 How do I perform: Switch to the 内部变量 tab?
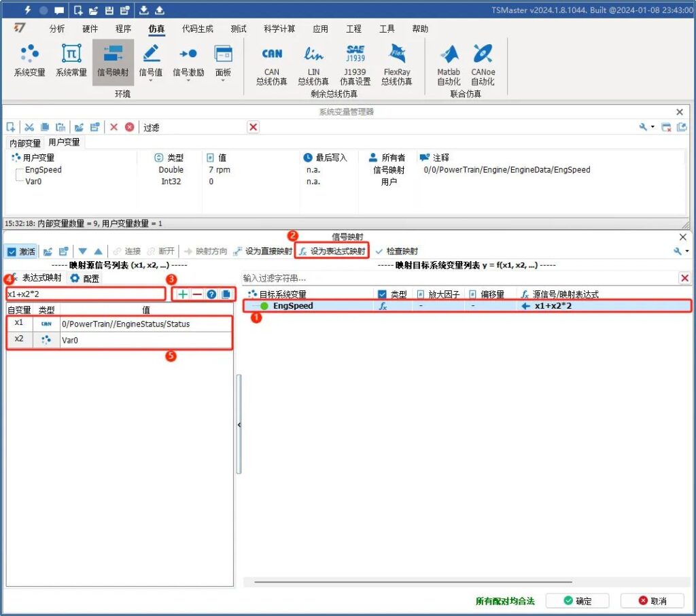click(x=24, y=143)
